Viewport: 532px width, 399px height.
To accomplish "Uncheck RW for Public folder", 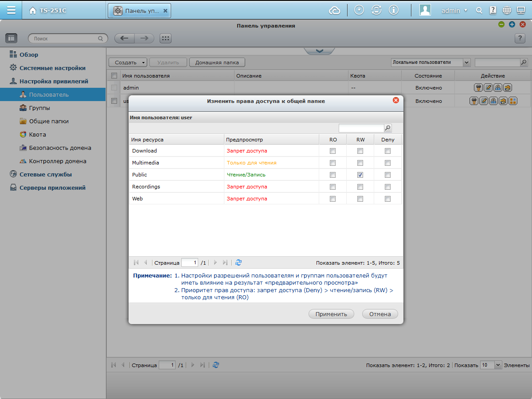I will click(x=360, y=175).
